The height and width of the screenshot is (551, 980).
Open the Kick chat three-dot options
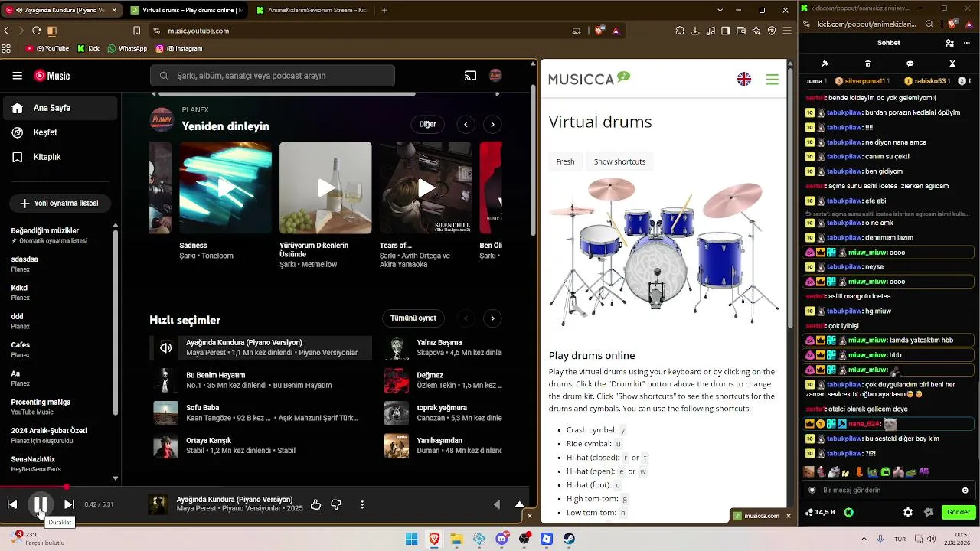point(969,43)
